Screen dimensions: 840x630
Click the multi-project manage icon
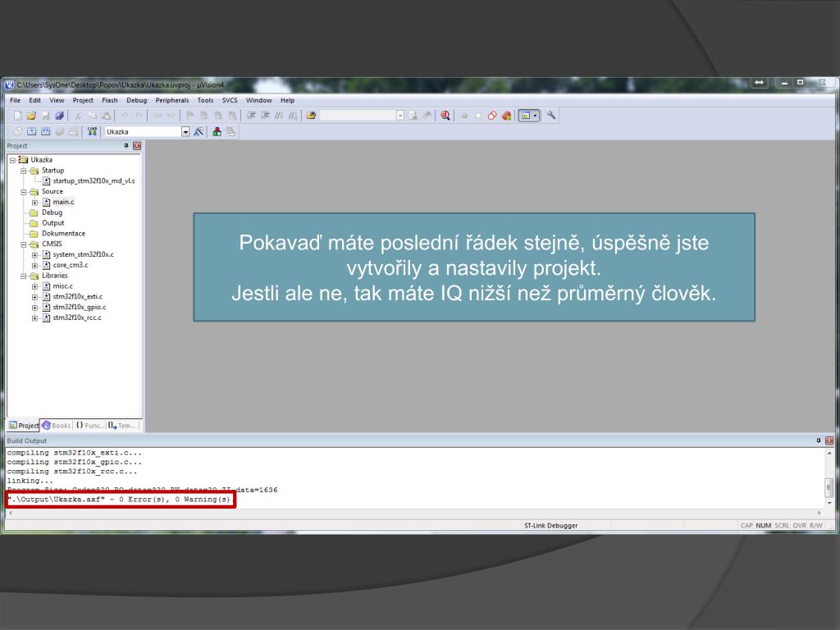[231, 132]
